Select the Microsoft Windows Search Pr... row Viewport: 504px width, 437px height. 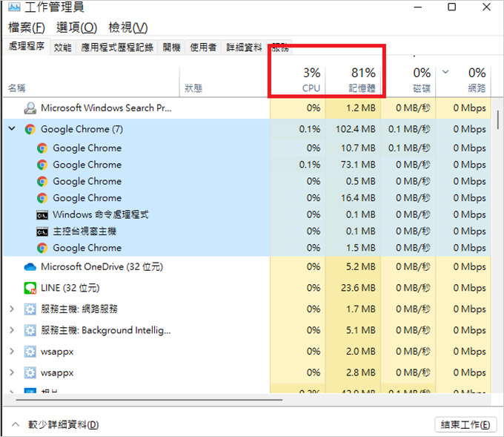tap(247, 108)
